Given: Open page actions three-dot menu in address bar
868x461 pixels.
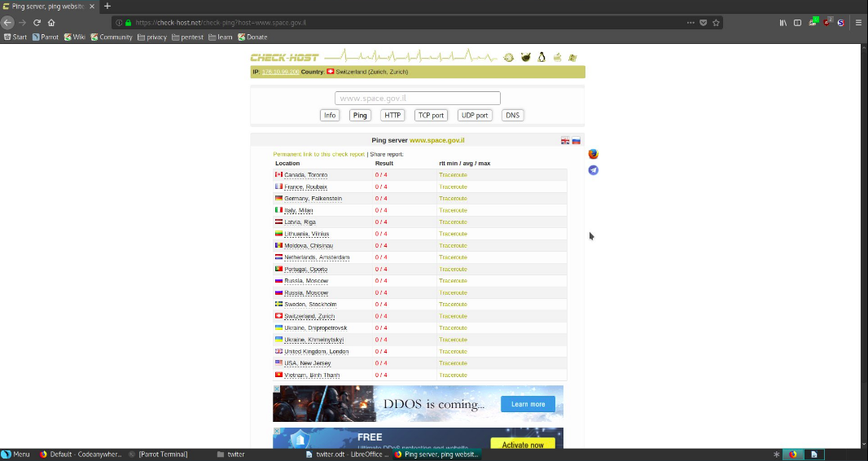Looking at the screenshot, I should [x=690, y=23].
